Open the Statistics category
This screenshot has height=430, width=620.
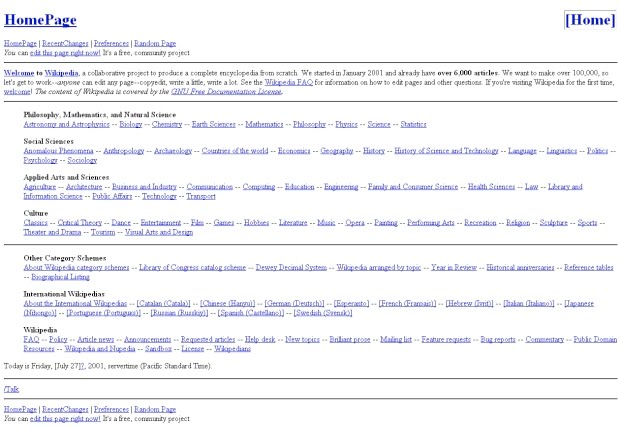click(x=413, y=125)
